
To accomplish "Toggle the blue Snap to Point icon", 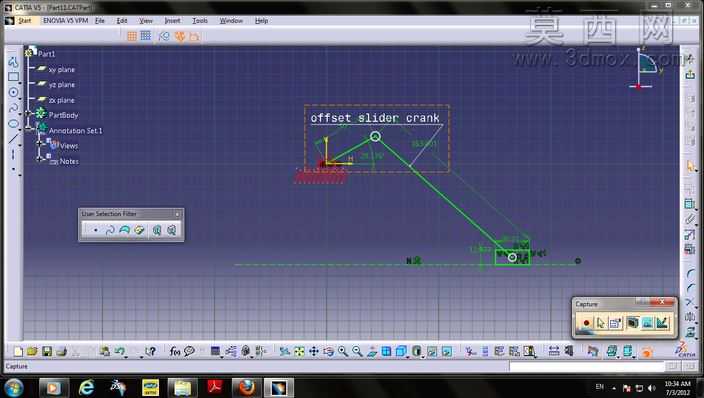I will coord(146,36).
